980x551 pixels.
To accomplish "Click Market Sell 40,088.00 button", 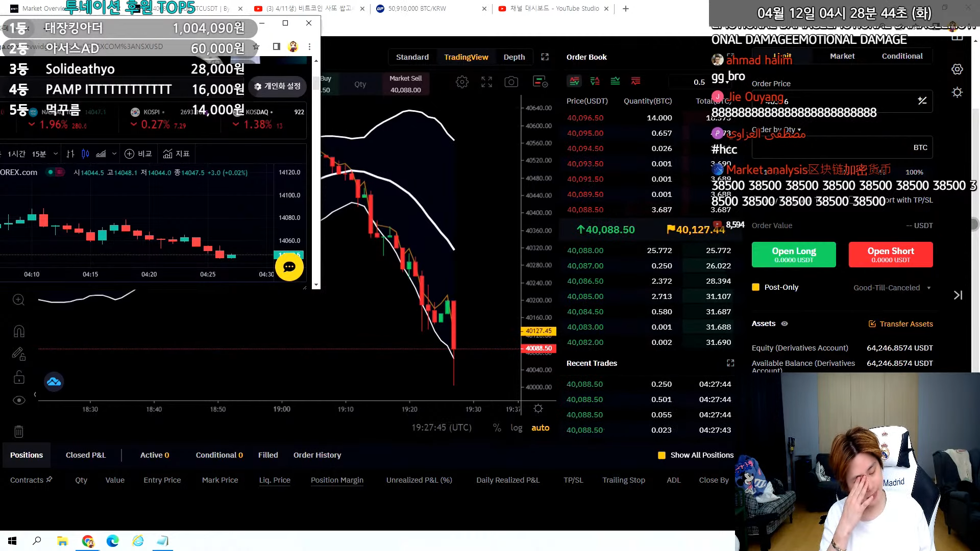I will (406, 84).
